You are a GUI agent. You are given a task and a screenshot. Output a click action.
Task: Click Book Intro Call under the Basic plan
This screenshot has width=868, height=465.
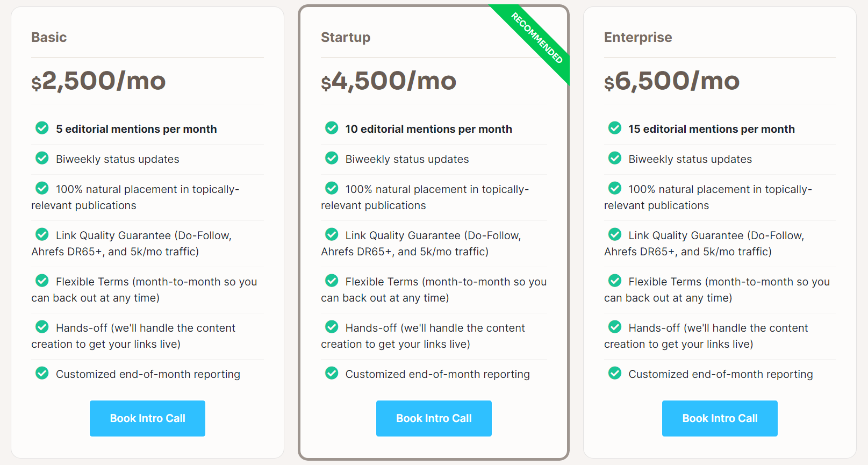(x=147, y=418)
